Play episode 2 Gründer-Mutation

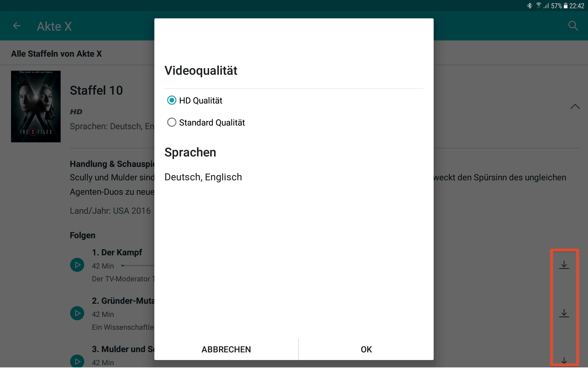click(77, 313)
